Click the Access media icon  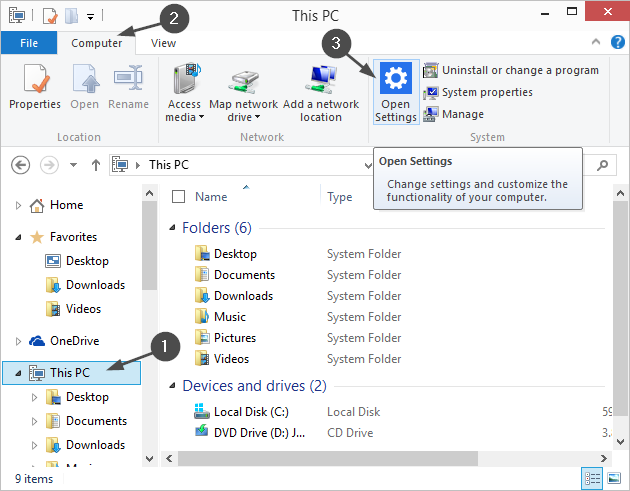185,79
